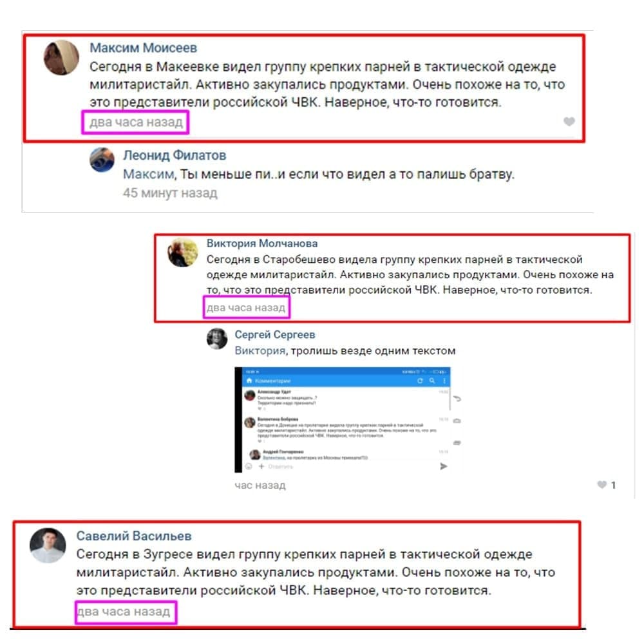Click 'два часа назад' under Максим's comment
The image size is (644, 644).
[x=136, y=122]
